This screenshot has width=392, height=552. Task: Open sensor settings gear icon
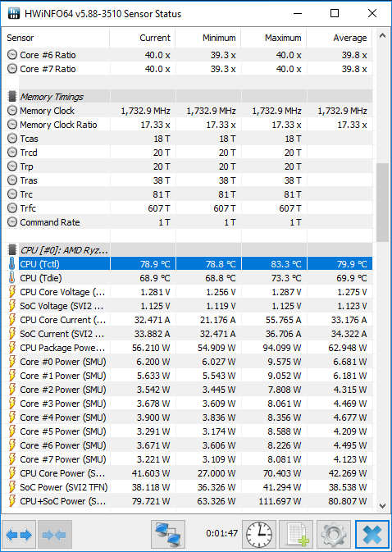click(333, 535)
